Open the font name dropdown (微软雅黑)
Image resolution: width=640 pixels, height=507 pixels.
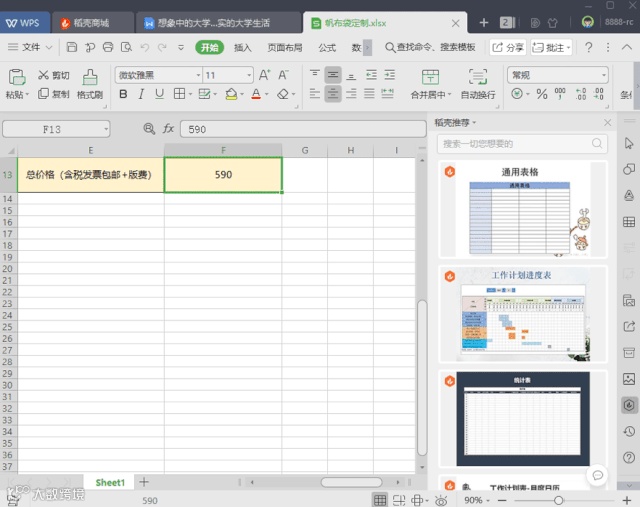pyautogui.click(x=198, y=75)
